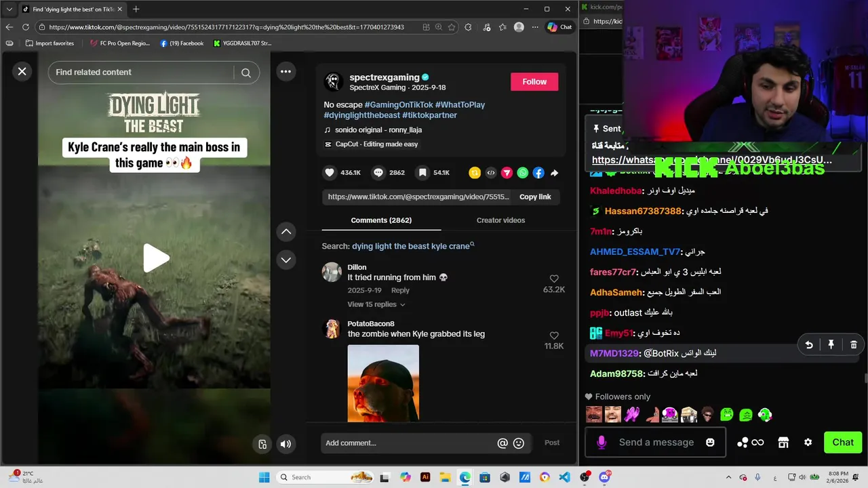Click Find related content search field
The image size is (868, 488).
click(x=144, y=73)
